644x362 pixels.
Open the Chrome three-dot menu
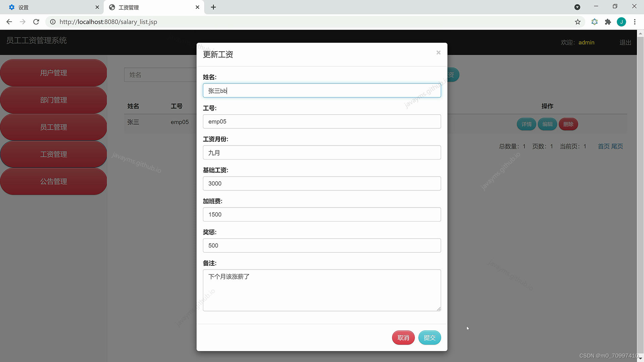coord(635,22)
